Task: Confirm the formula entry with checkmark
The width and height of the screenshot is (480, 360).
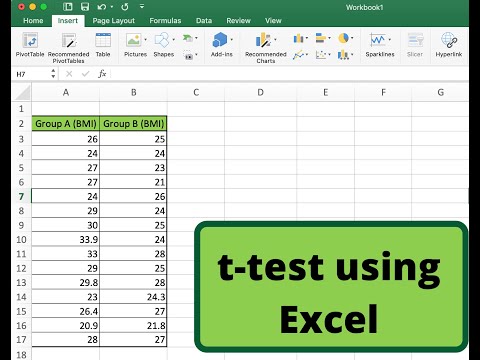Action: (x=86, y=74)
